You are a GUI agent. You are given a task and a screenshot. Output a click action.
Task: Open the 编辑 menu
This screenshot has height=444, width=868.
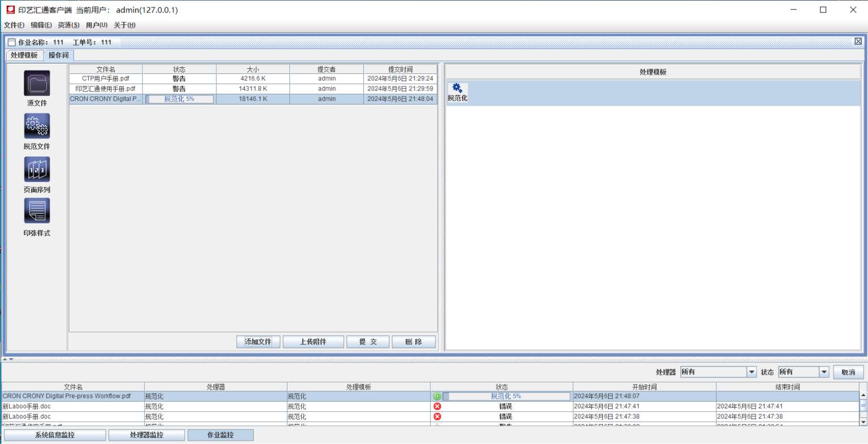point(41,25)
